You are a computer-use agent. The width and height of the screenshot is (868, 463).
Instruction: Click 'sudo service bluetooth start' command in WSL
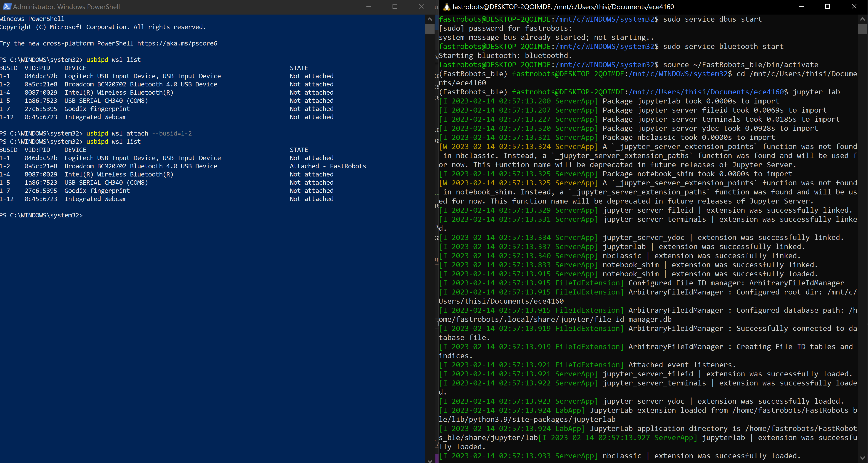click(723, 47)
